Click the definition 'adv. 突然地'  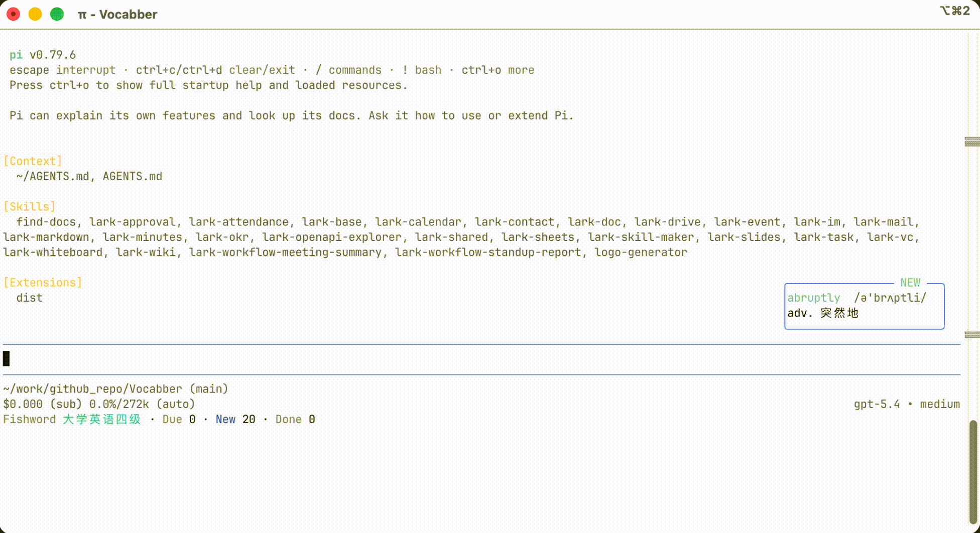[x=823, y=313]
